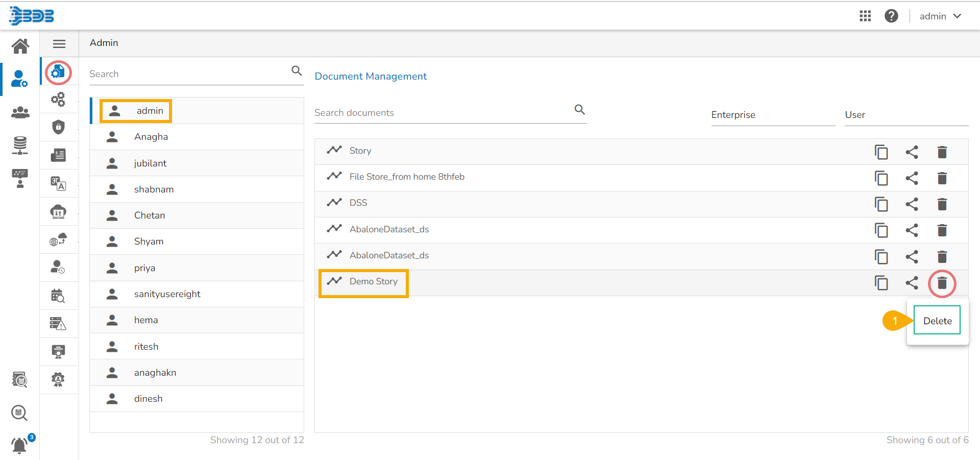Expand the admin account dropdown
The width and height of the screenshot is (980, 460).
(x=940, y=16)
